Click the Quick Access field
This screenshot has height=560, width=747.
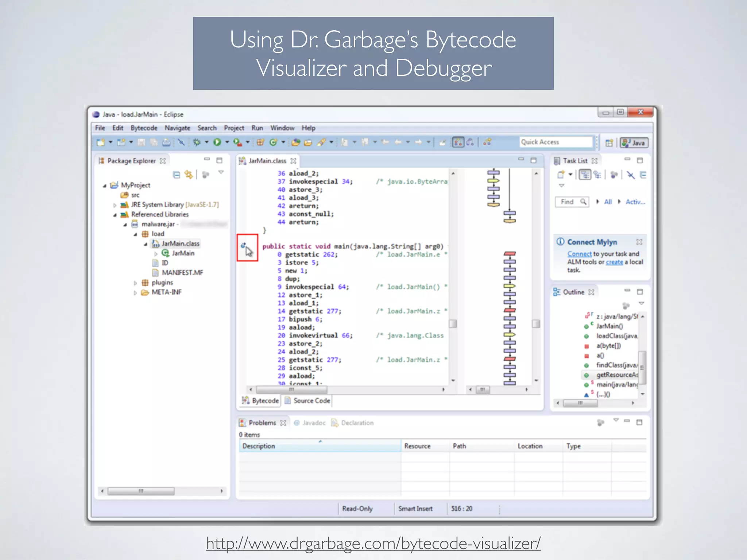(556, 142)
